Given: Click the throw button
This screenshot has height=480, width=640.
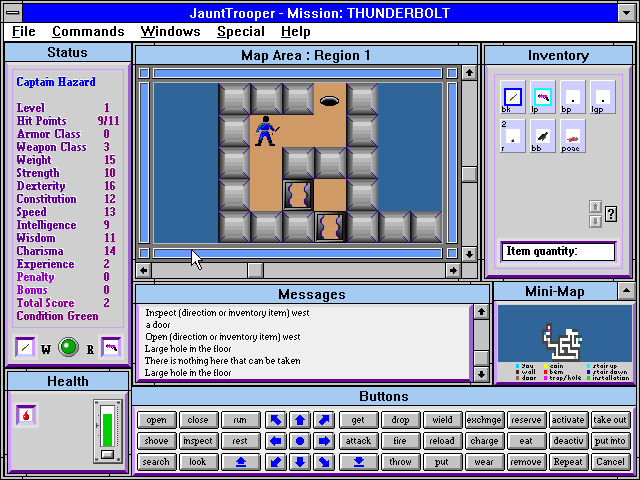Looking at the screenshot, I should pyautogui.click(x=400, y=462).
